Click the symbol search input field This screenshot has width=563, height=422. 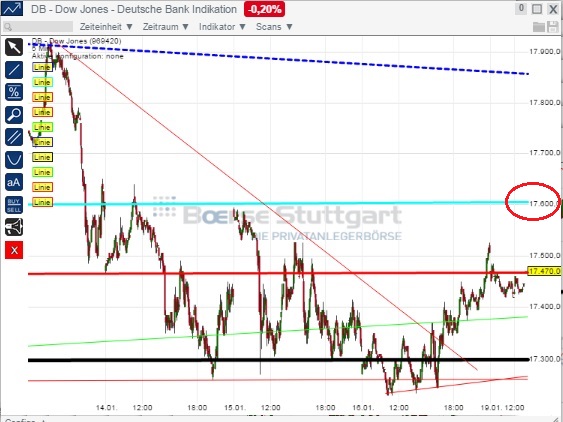[38, 27]
